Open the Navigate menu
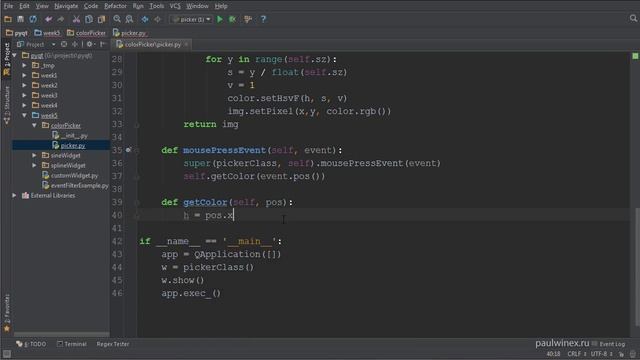Screen dimensions: 640x360 66,6
